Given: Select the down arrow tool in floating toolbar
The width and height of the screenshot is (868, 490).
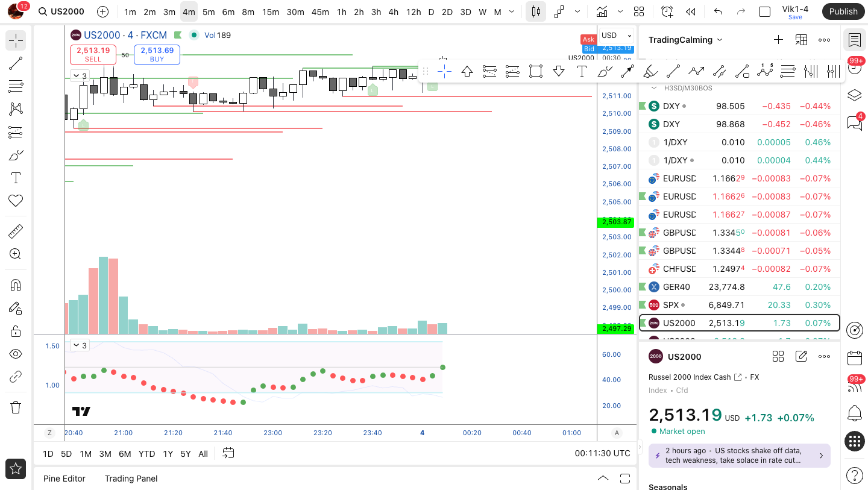Looking at the screenshot, I should pos(559,71).
